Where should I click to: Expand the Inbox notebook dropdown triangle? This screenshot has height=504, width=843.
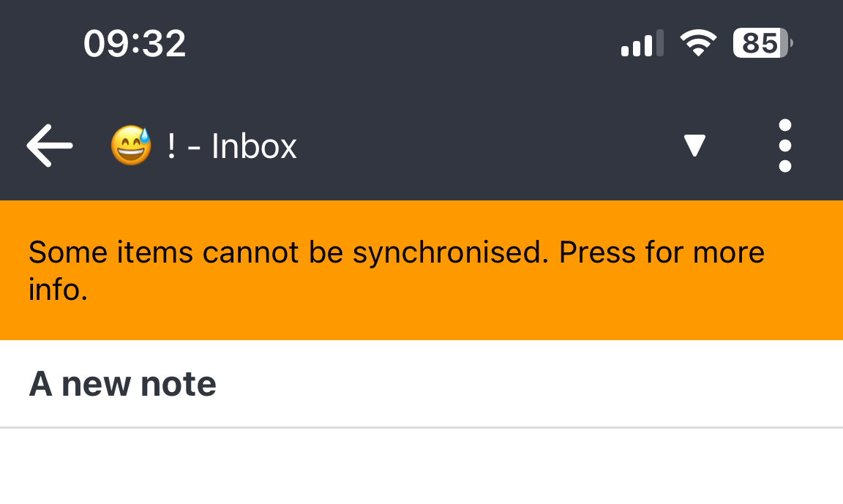(x=693, y=146)
